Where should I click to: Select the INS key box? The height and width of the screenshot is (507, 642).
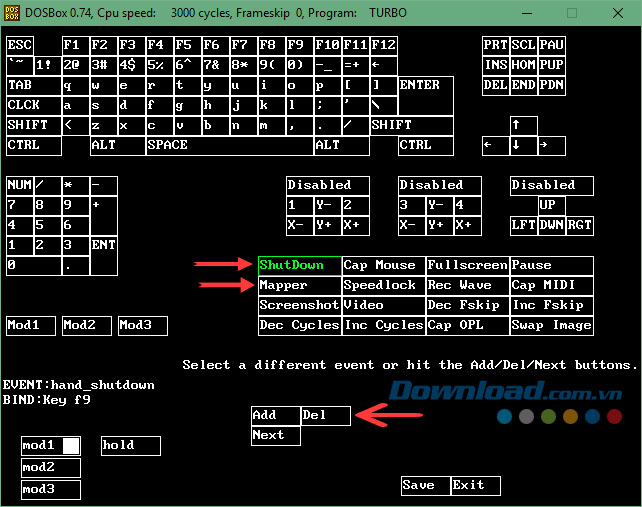(x=496, y=65)
